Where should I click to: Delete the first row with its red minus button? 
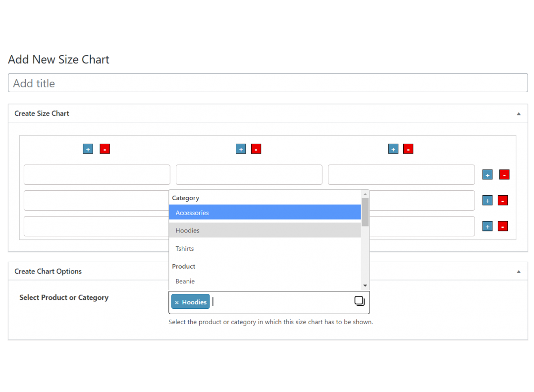(x=504, y=175)
